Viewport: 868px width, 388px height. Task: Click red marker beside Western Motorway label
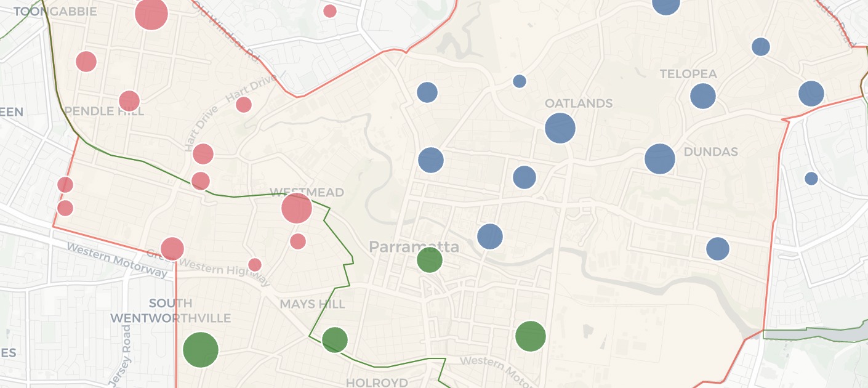pyautogui.click(x=172, y=249)
